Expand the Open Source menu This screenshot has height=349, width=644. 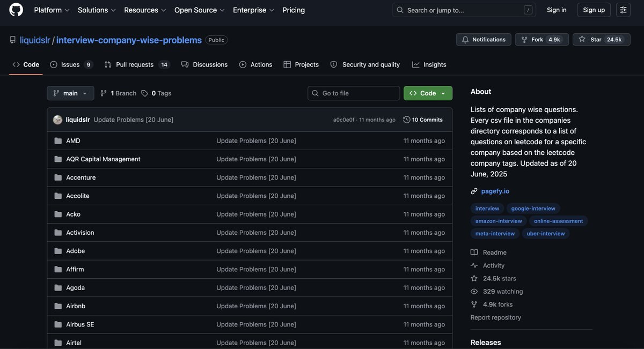(x=200, y=10)
